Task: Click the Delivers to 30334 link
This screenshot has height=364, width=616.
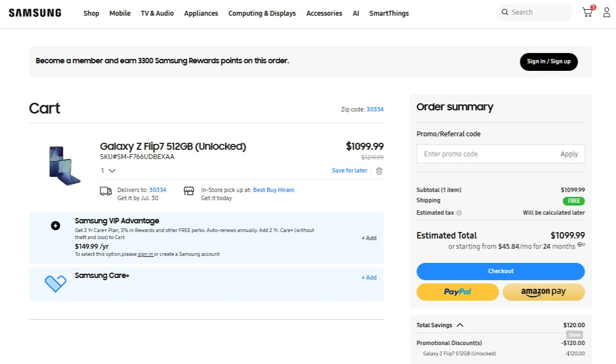Action: click(158, 190)
